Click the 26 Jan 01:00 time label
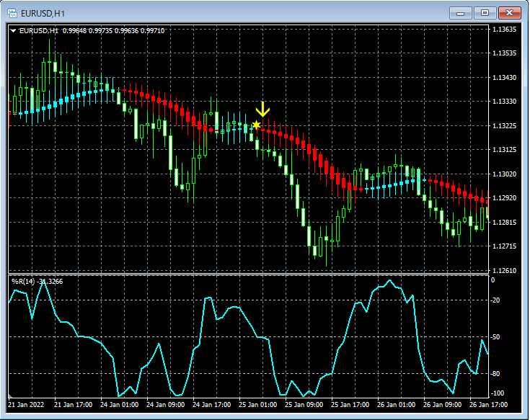The image size is (530, 420). tap(396, 404)
